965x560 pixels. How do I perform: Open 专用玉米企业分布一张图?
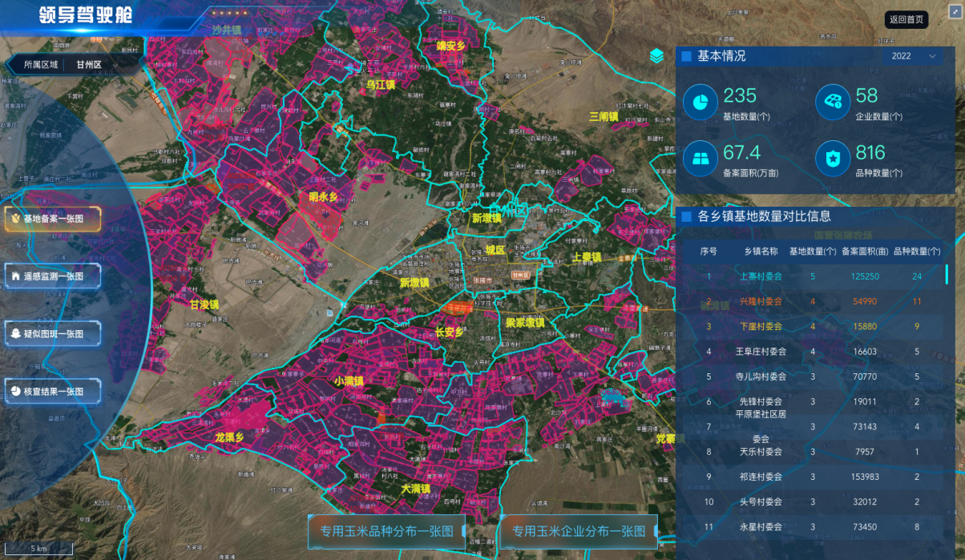579,531
